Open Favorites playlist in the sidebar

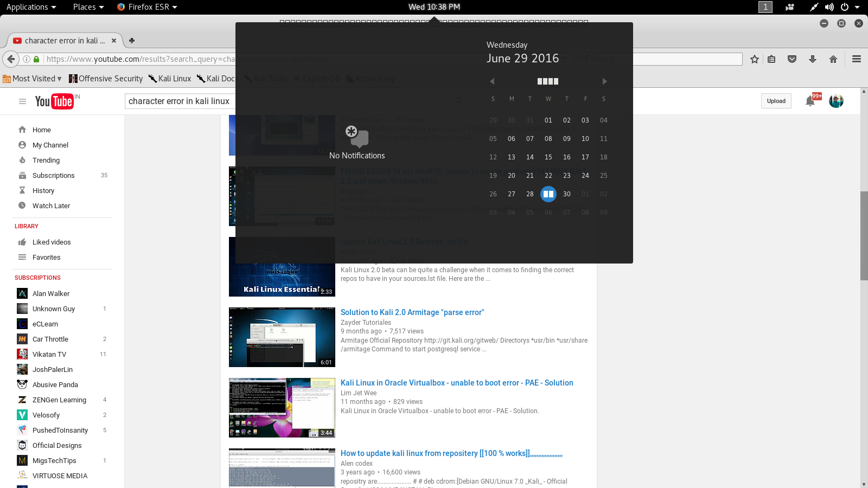click(47, 257)
